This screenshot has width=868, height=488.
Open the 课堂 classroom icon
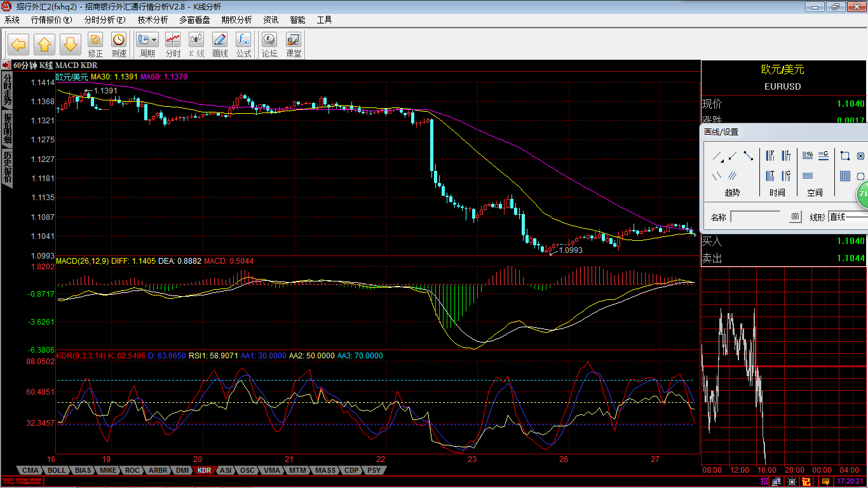click(294, 44)
